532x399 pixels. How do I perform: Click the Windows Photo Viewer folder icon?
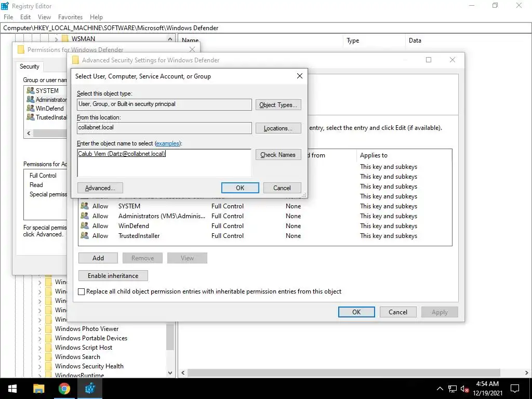pos(49,328)
